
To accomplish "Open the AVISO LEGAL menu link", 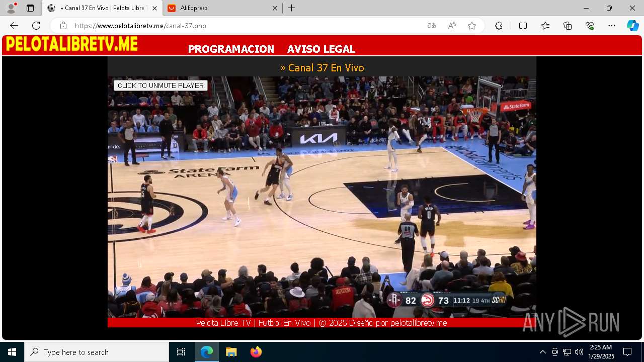I will (321, 49).
